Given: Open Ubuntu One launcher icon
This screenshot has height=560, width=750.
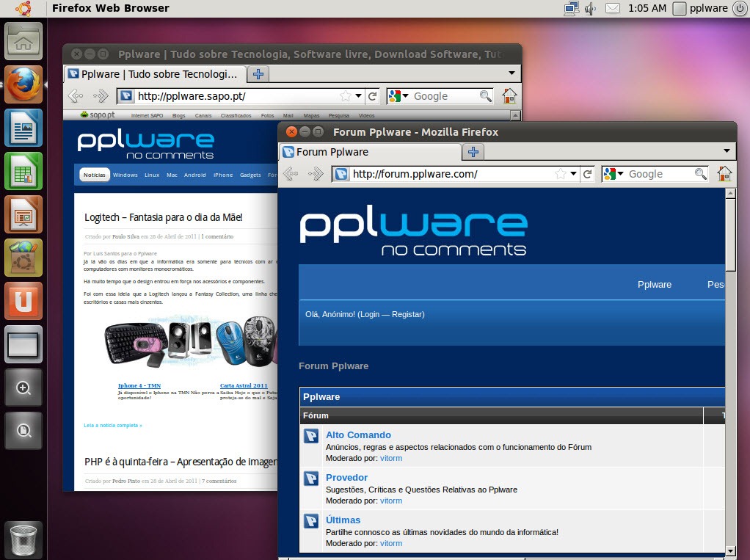Looking at the screenshot, I should click(x=23, y=301).
